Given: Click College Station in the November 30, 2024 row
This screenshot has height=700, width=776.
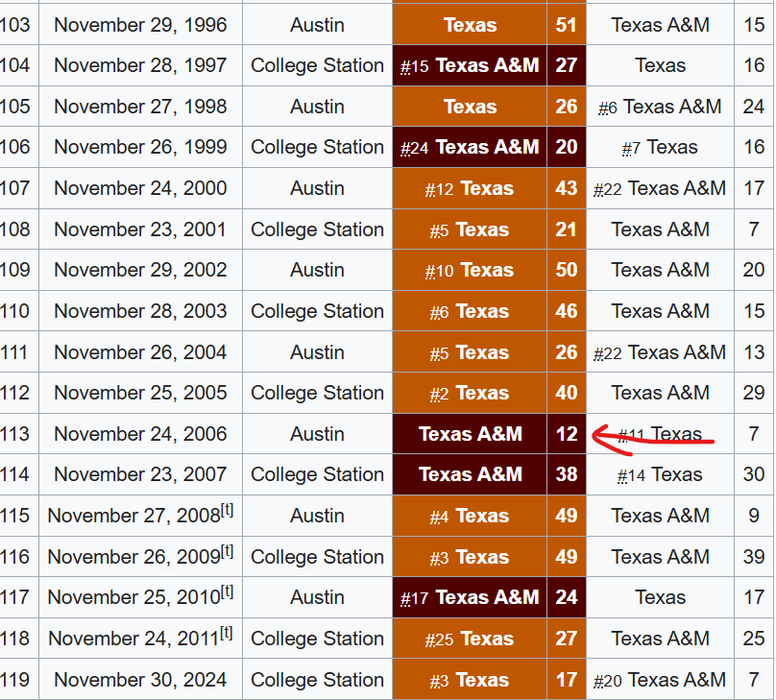Looking at the screenshot, I should pyautogui.click(x=317, y=680).
